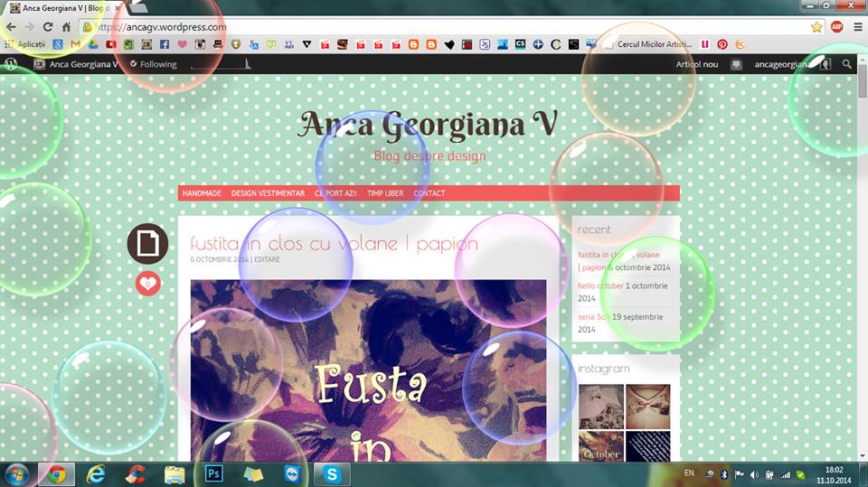Click the search magnifier in WordPress admin bar
Viewport: 868px width, 487px height.
(847, 64)
